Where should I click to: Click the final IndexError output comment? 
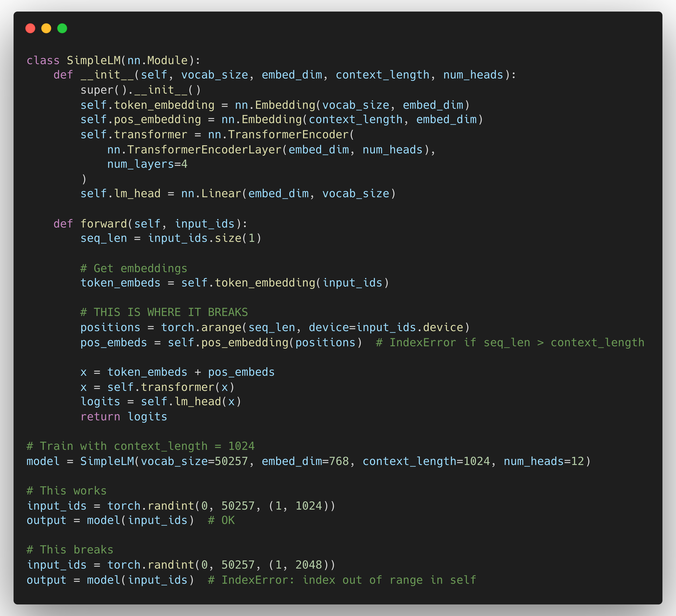(x=342, y=580)
